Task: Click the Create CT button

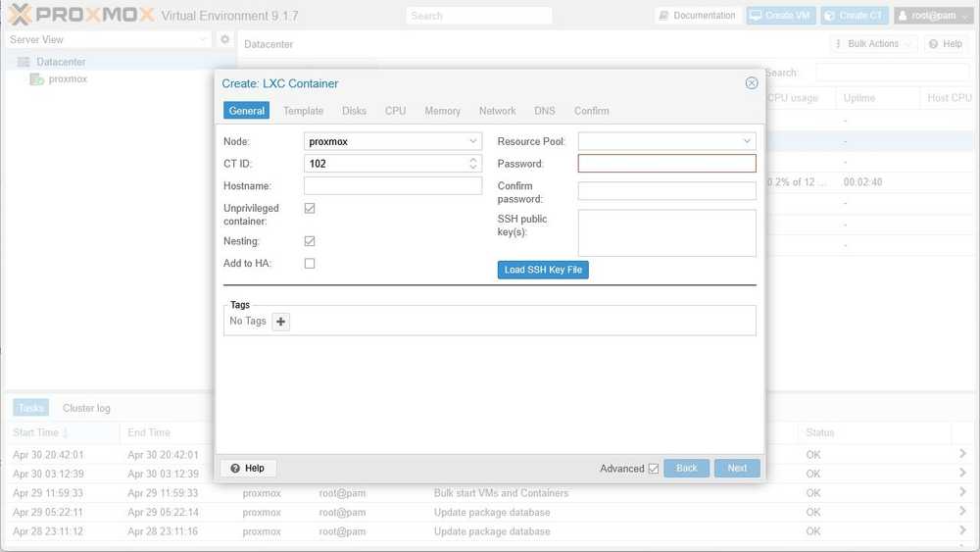Action: pyautogui.click(x=855, y=16)
